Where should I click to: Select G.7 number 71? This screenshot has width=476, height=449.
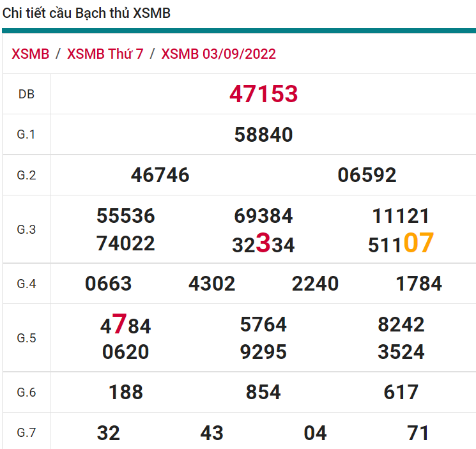coord(418,433)
